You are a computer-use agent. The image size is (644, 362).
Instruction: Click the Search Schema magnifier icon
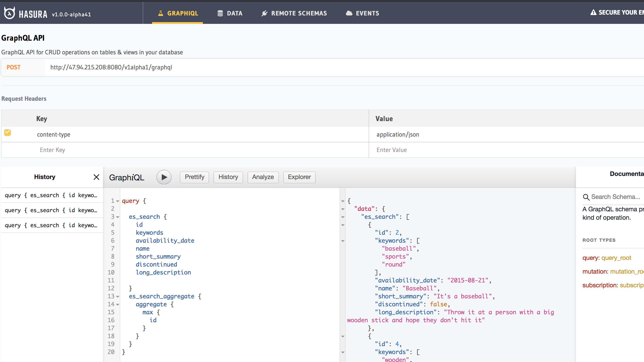pos(586,197)
